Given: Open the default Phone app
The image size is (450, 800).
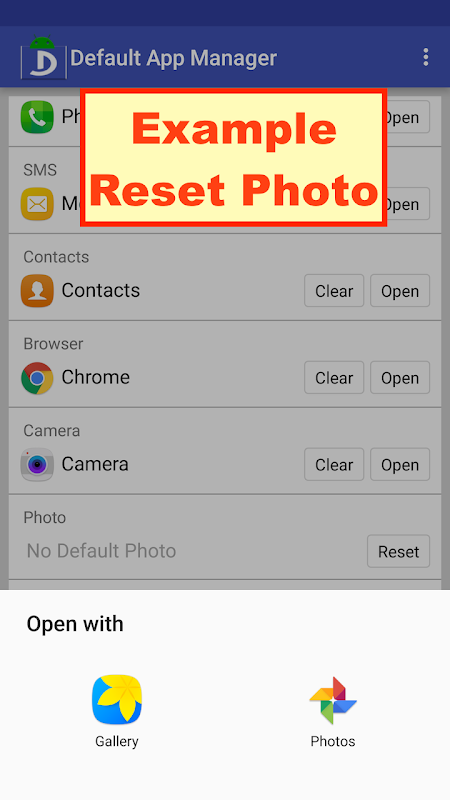Looking at the screenshot, I should (x=408, y=117).
